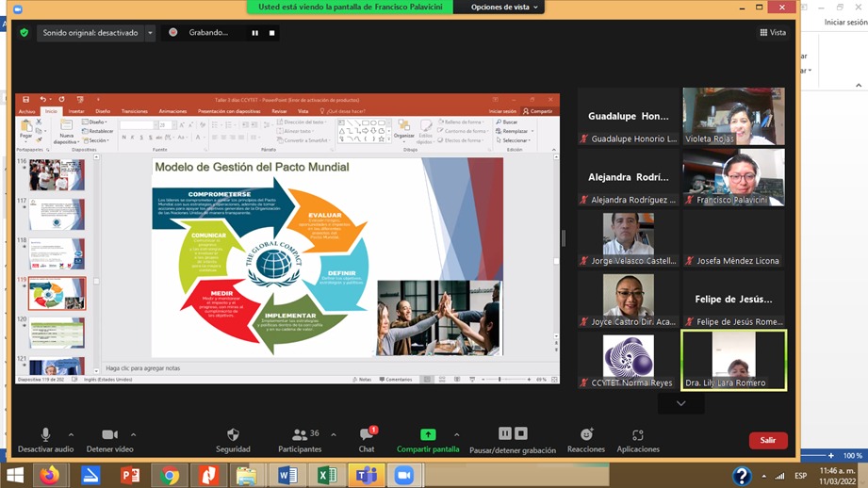The height and width of the screenshot is (488, 868).
Task: Show hidden tray icons chevron in taskbar
Action: 764,476
